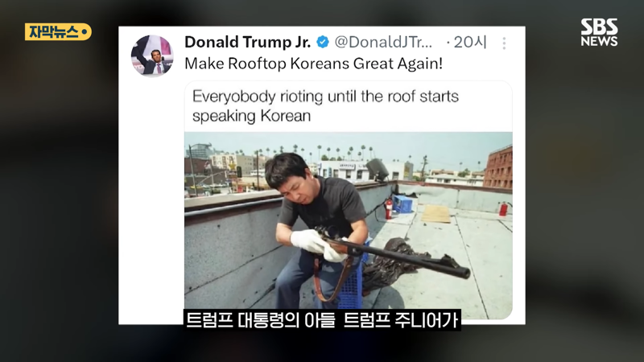The height and width of the screenshot is (362, 644).
Task: Click the yellow 자막뉴스 badge
Action: (58, 31)
